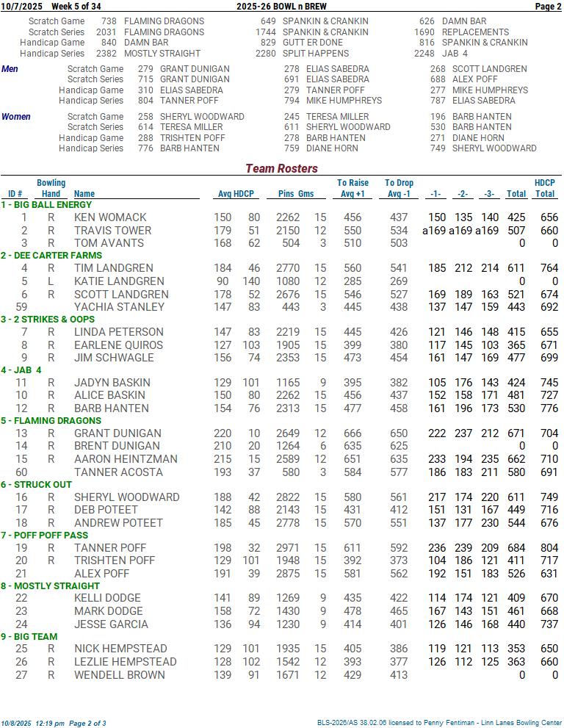Image resolution: width=564 pixels, height=728 pixels.
Task: Click the BLS-2026 license footer text
Action: 439,723
